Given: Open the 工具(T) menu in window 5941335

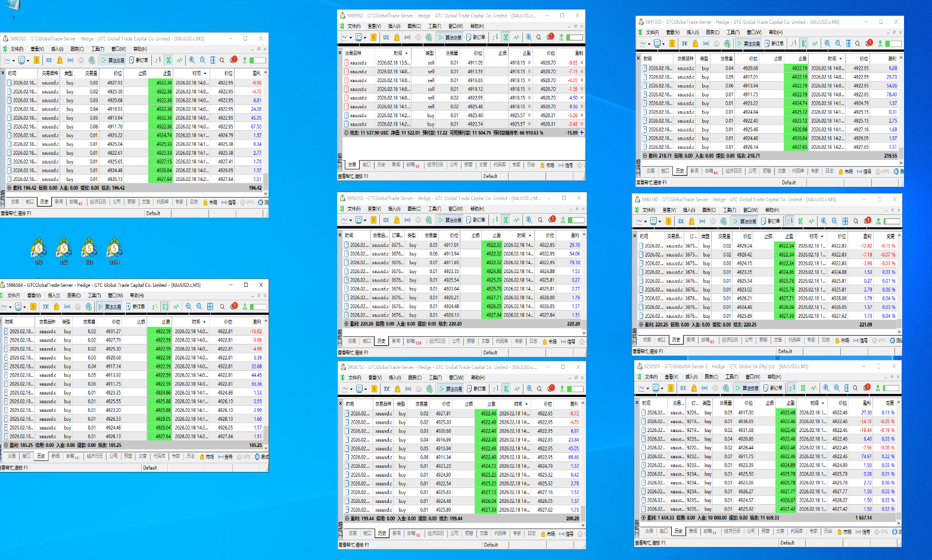Looking at the screenshot, I should pos(733,32).
